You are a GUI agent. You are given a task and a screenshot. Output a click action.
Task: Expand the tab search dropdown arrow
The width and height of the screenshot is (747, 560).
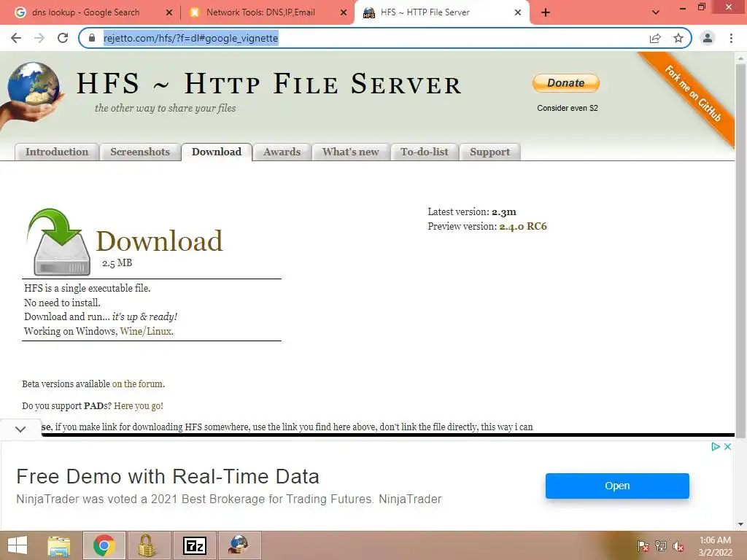(656, 12)
